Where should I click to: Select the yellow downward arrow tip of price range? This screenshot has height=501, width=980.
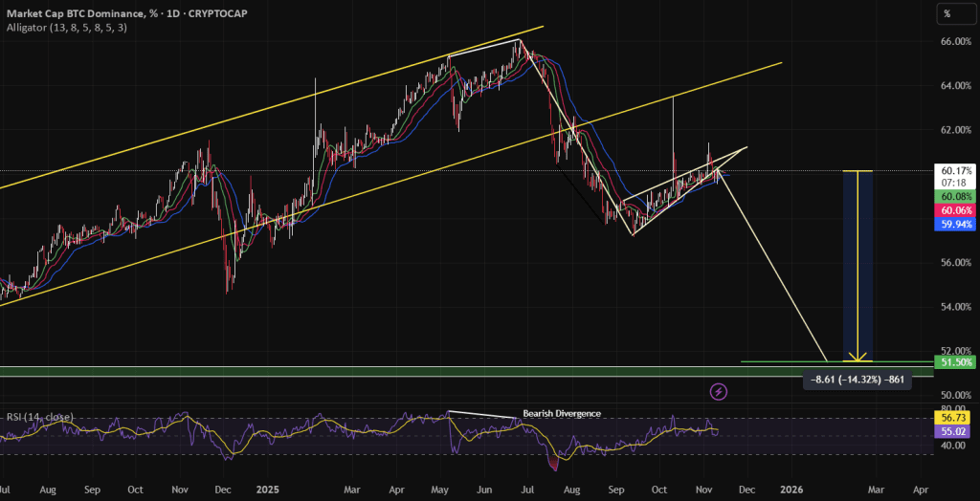pos(857,358)
